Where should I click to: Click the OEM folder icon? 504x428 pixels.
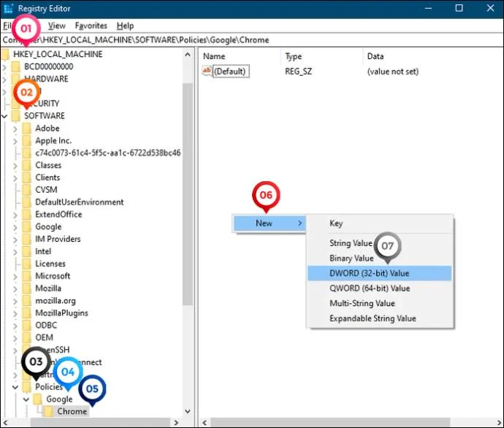pyautogui.click(x=27, y=337)
